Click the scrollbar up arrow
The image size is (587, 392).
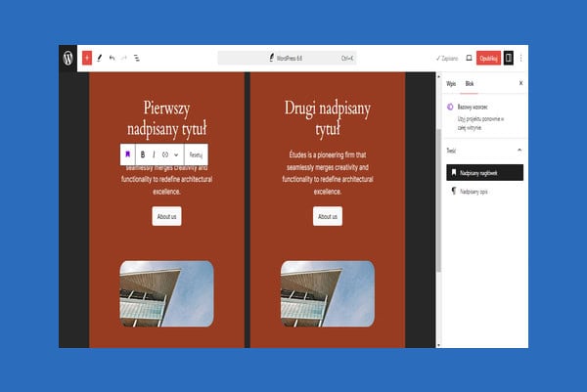(438, 76)
